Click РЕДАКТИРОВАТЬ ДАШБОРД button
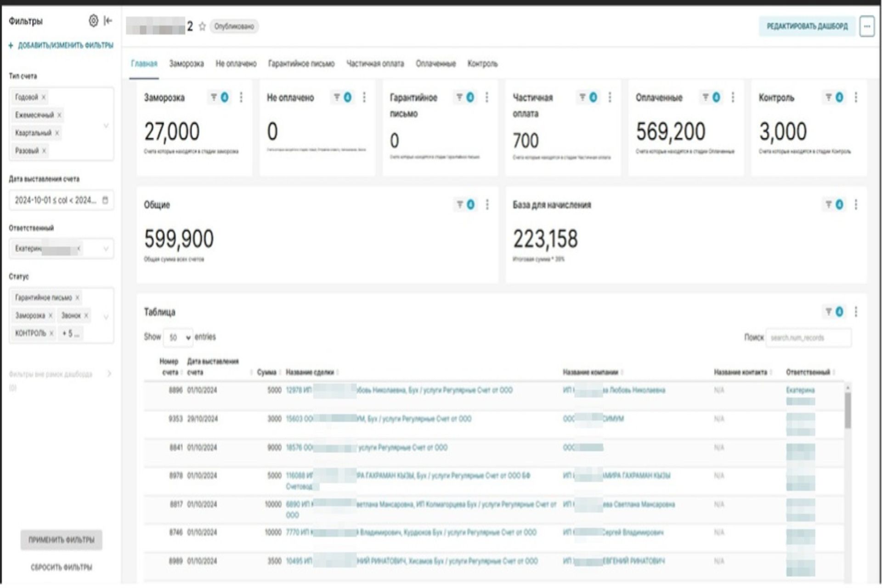Image resolution: width=882 pixels, height=588 pixels. [x=807, y=27]
